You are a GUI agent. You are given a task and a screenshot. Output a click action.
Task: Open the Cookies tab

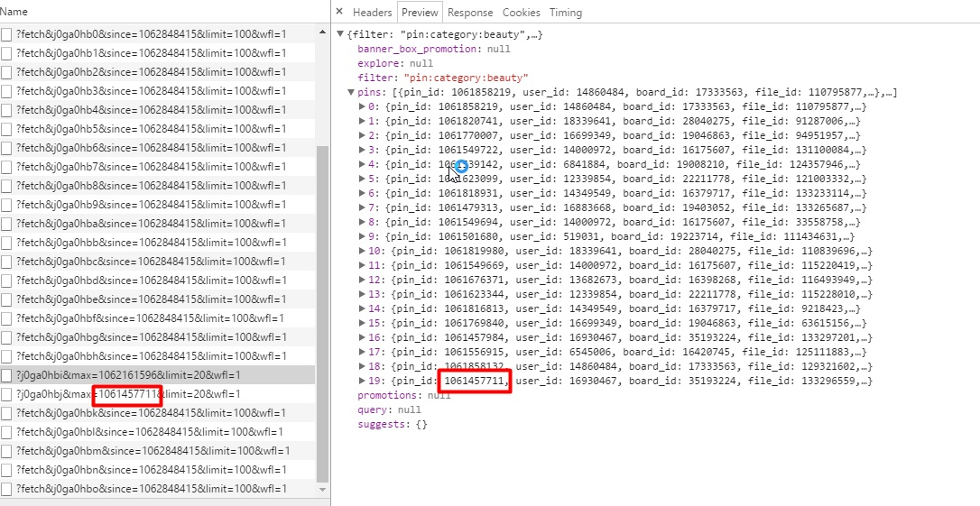(x=522, y=13)
